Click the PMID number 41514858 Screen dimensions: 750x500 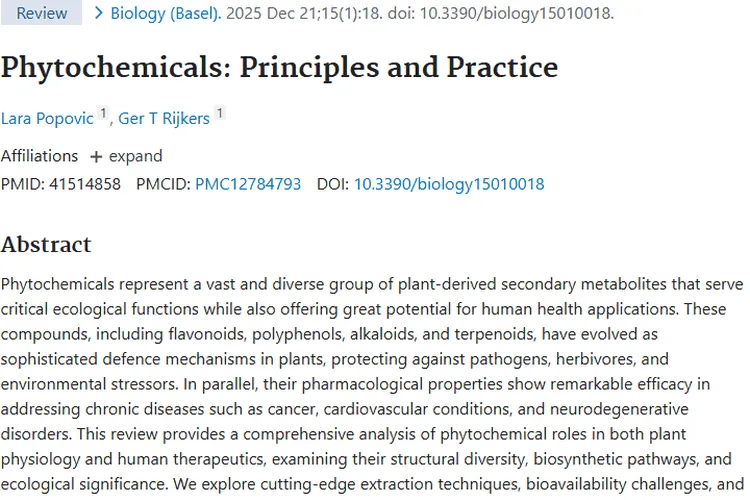point(85,184)
